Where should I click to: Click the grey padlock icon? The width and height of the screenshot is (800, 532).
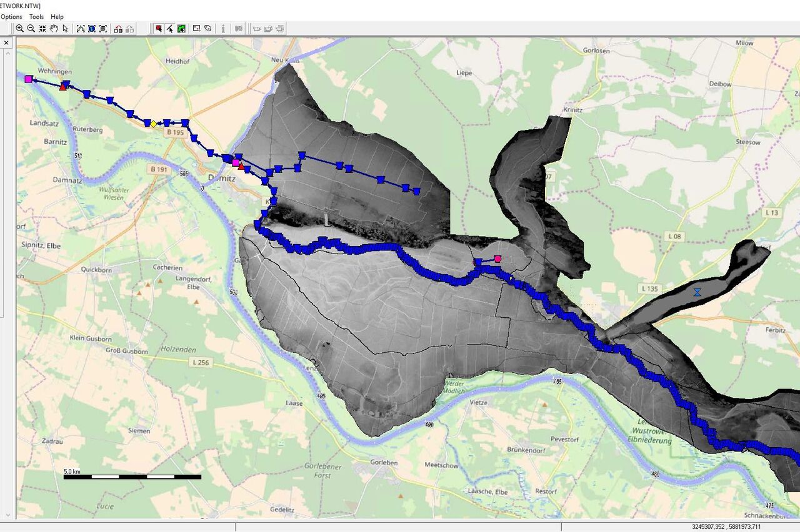pyautogui.click(x=129, y=29)
